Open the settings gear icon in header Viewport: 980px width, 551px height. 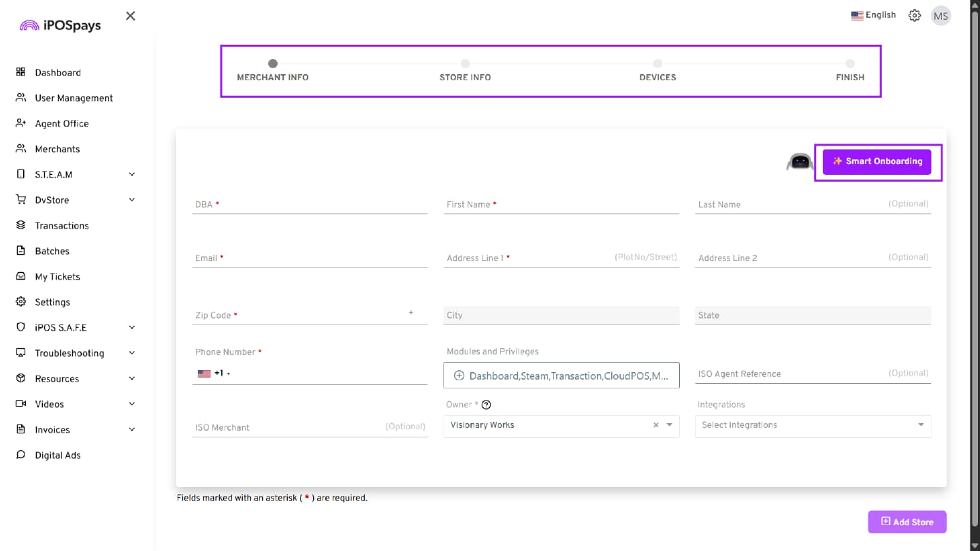[x=915, y=16]
